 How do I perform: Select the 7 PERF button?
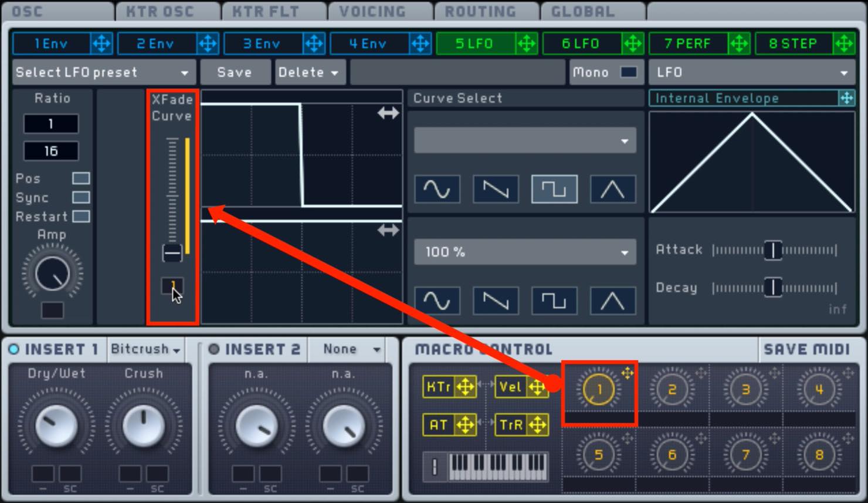pos(687,43)
